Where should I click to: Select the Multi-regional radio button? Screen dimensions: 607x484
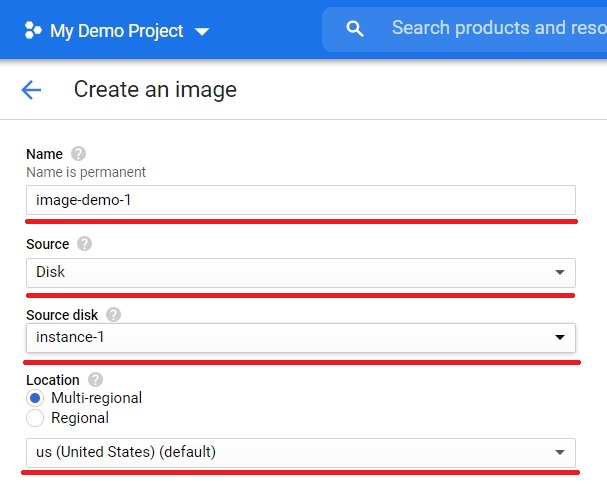[x=35, y=398]
